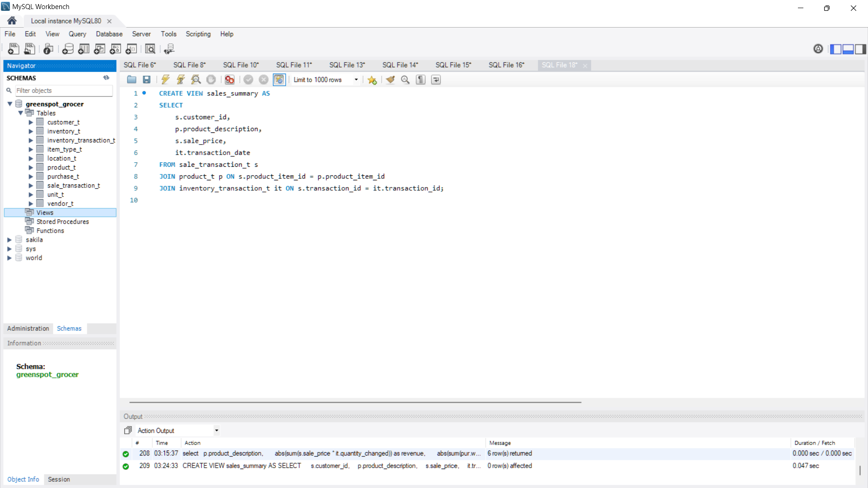Execute the whole script lightning icon

coord(165,80)
